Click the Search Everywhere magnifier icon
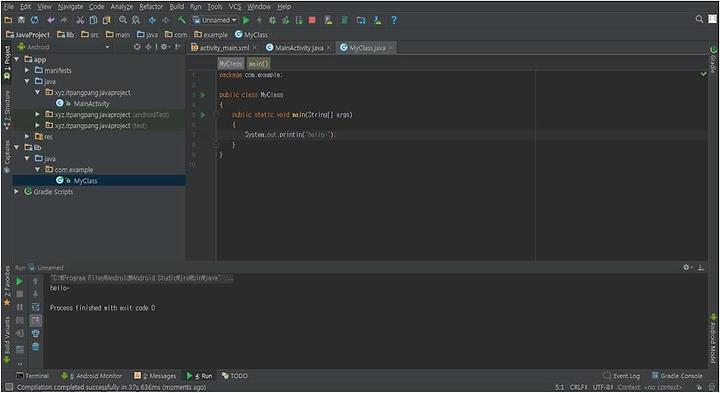 [699, 19]
